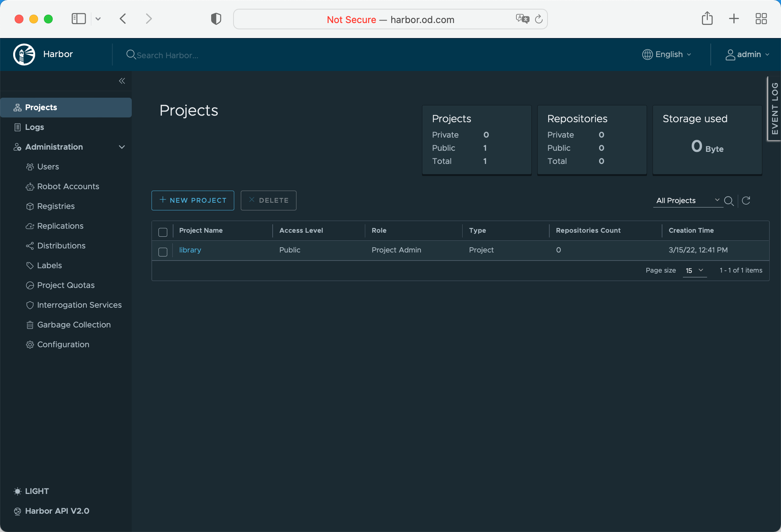Open the All Projects filter dropdown
Image resolution: width=781 pixels, height=532 pixels.
[x=688, y=201]
